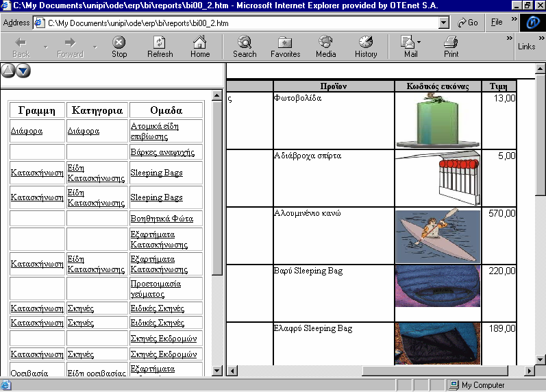Click the Mail envelope icon
The width and height of the screenshot is (546, 392).
[x=408, y=42]
